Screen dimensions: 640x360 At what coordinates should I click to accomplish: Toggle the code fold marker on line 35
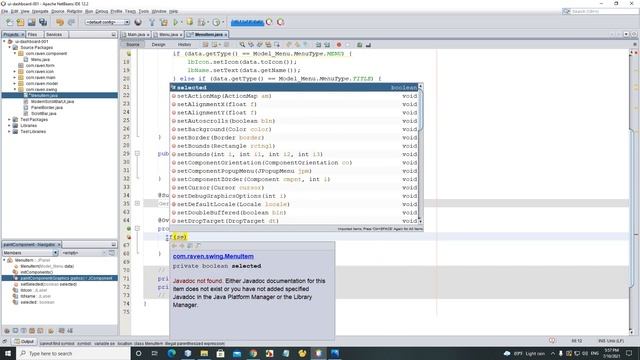pyautogui.click(x=137, y=203)
